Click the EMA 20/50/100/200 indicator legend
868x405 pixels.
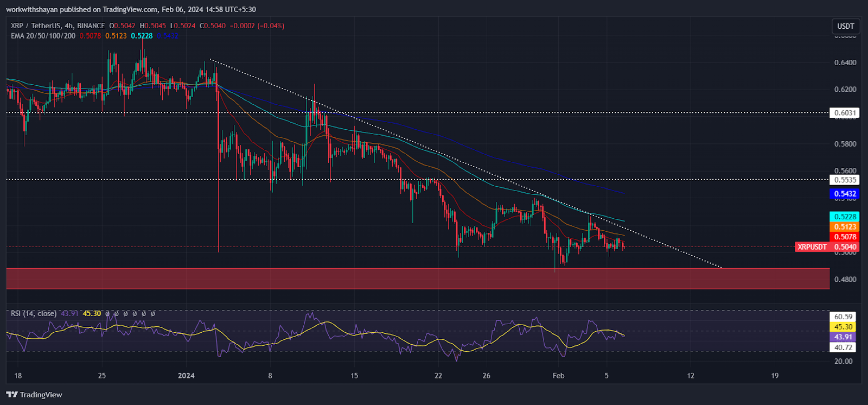pos(43,36)
